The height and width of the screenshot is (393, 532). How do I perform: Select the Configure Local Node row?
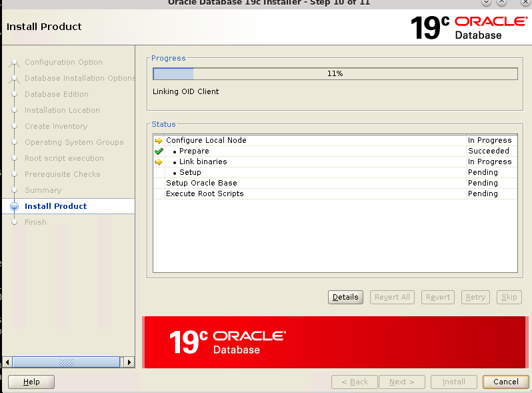335,140
